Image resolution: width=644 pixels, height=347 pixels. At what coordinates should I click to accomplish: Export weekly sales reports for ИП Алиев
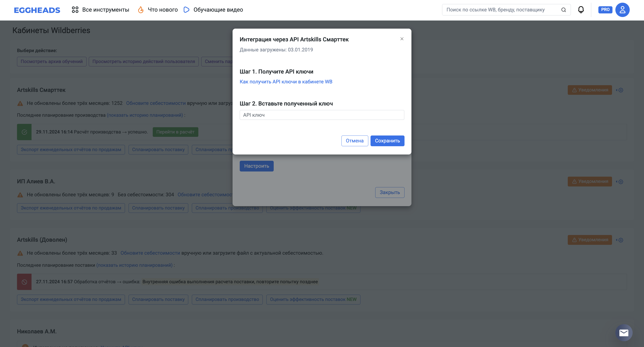71,208
